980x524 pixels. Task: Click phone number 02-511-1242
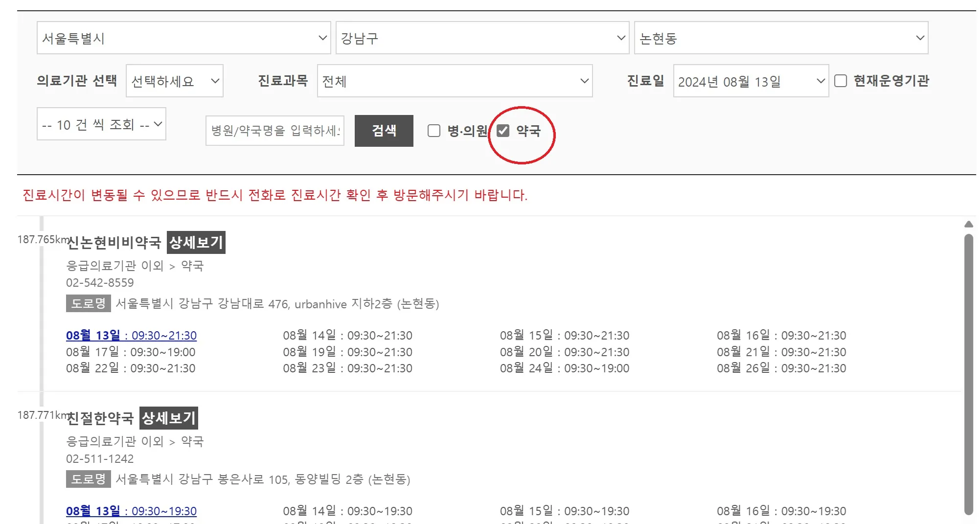(100, 458)
